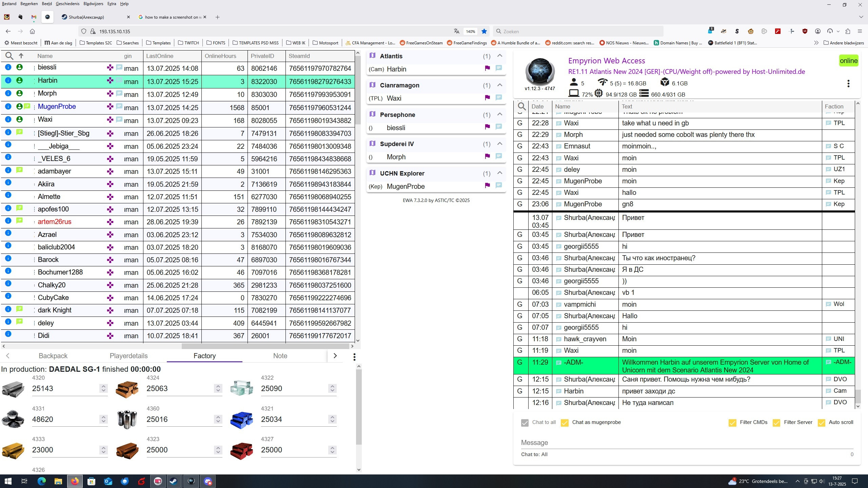868x488 pixels.
Task: Open the three-dot menu in server header
Action: pos(848,83)
